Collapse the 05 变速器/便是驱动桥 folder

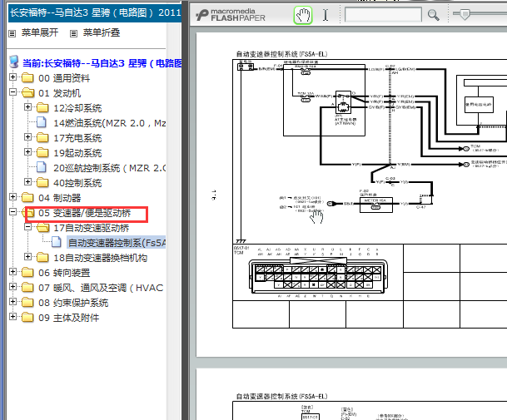(x=12, y=212)
